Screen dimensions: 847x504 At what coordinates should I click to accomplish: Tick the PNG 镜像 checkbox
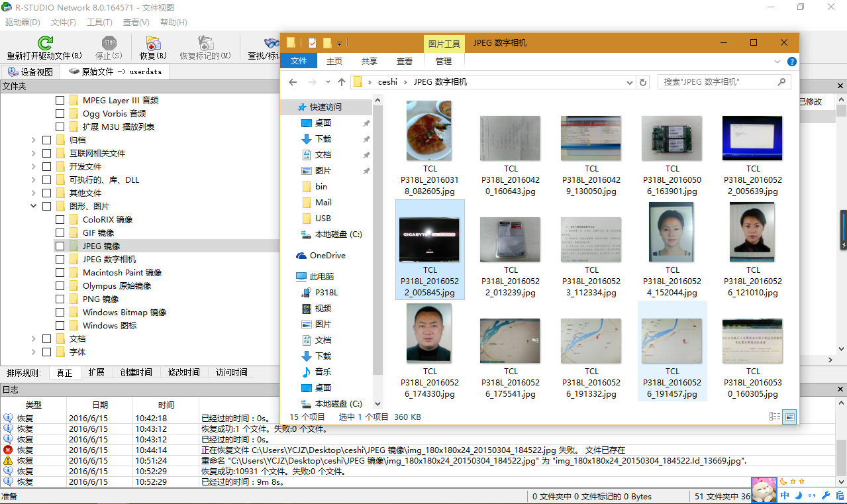[60, 299]
